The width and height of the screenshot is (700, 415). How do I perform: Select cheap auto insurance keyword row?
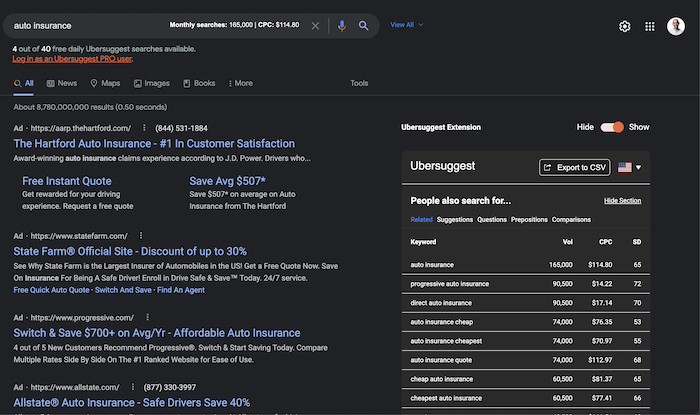pos(525,379)
